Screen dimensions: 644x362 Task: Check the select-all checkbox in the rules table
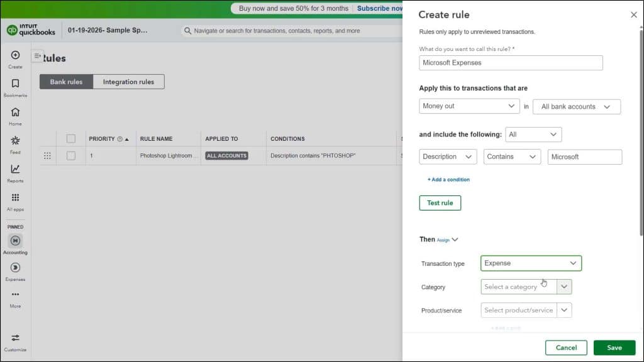coord(70,138)
